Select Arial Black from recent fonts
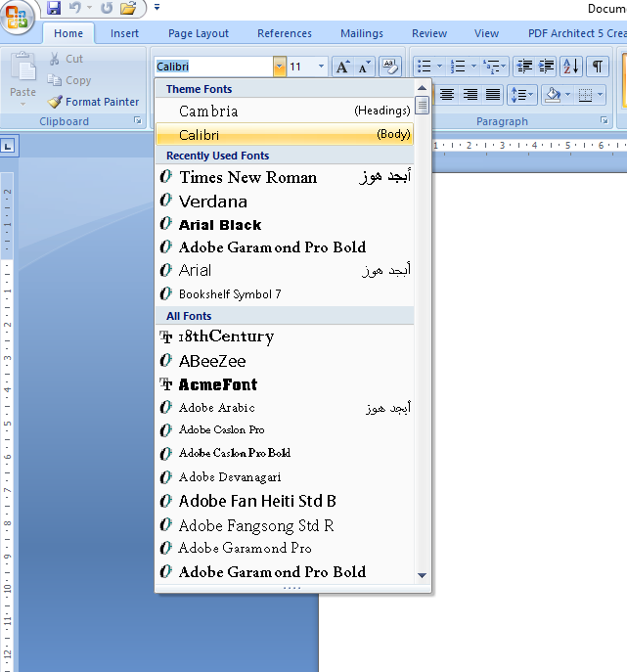Viewport: 627px width, 672px height. coord(285,225)
